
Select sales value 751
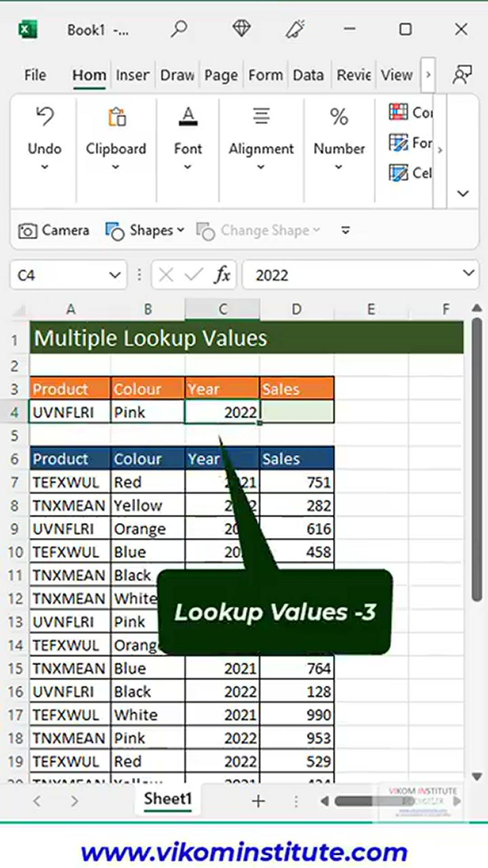click(297, 482)
